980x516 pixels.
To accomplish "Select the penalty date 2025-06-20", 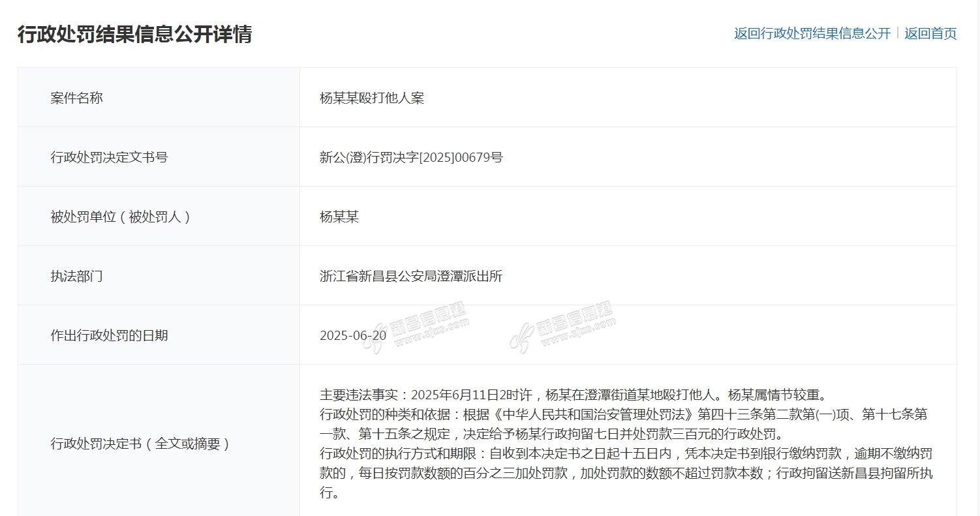I will click(353, 335).
